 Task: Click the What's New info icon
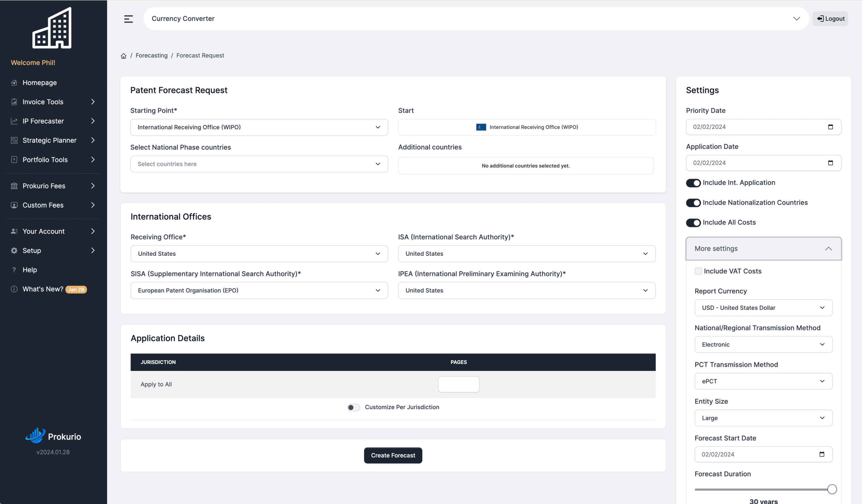[14, 289]
